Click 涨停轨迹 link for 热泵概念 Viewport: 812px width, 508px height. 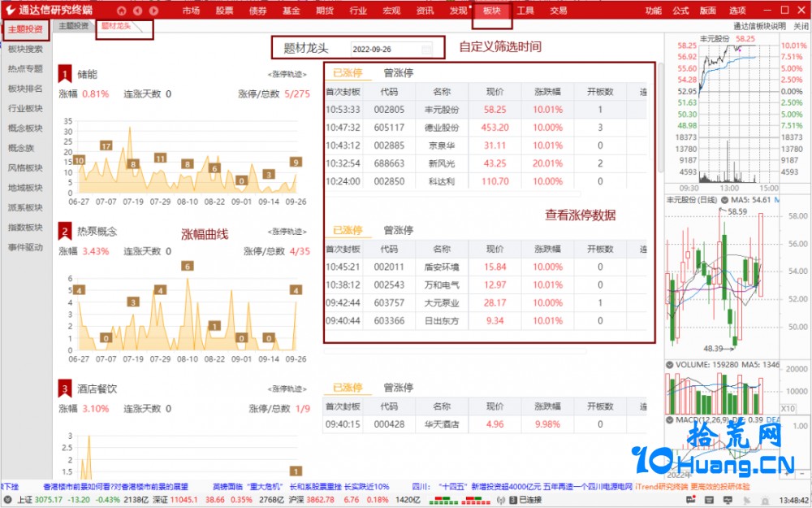coord(287,232)
